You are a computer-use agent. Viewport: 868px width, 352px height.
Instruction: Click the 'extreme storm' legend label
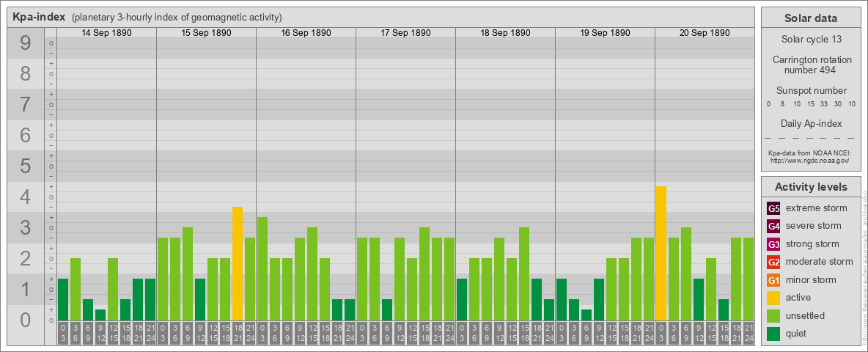(x=817, y=208)
